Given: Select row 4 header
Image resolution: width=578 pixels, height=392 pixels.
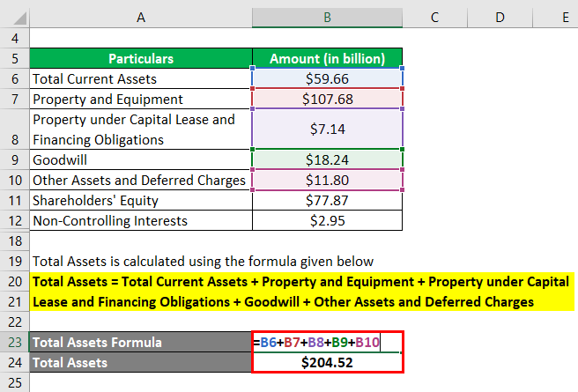Looking at the screenshot, I should [x=15, y=38].
